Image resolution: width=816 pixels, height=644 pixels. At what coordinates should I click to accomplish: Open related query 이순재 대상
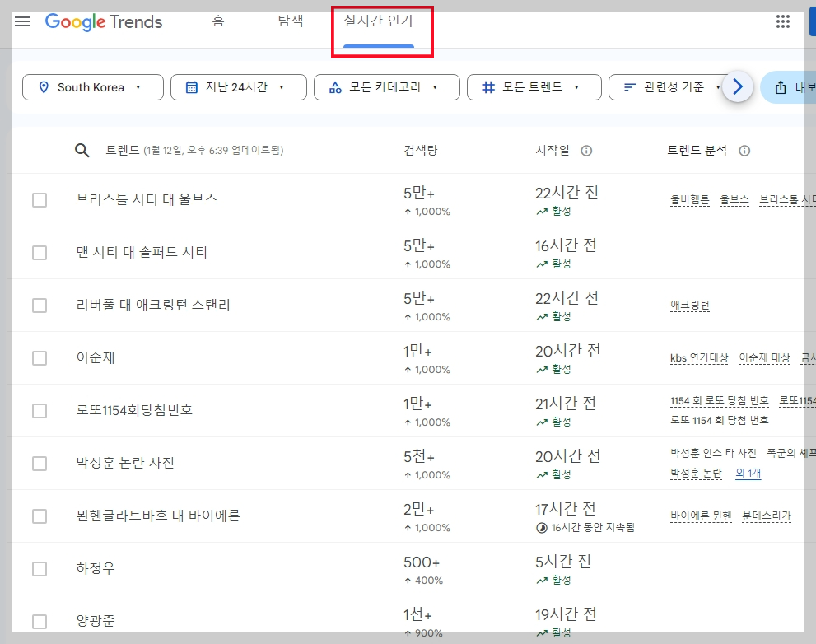(x=764, y=358)
